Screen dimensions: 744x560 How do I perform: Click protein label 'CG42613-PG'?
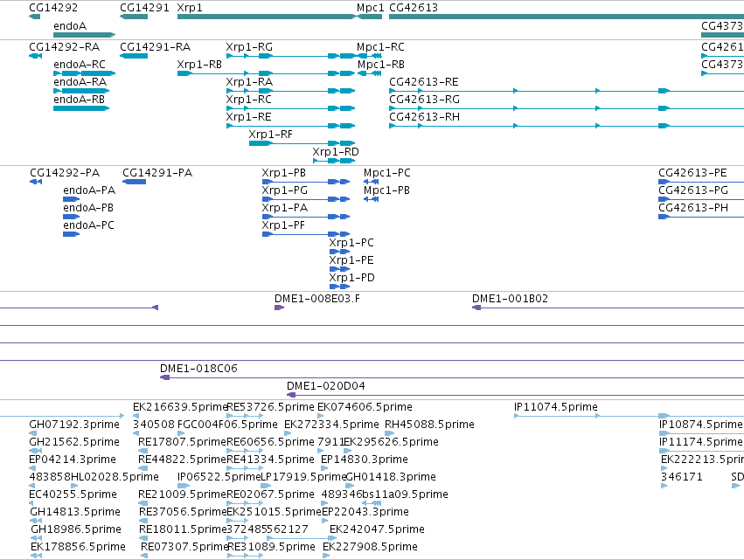pyautogui.click(x=693, y=190)
